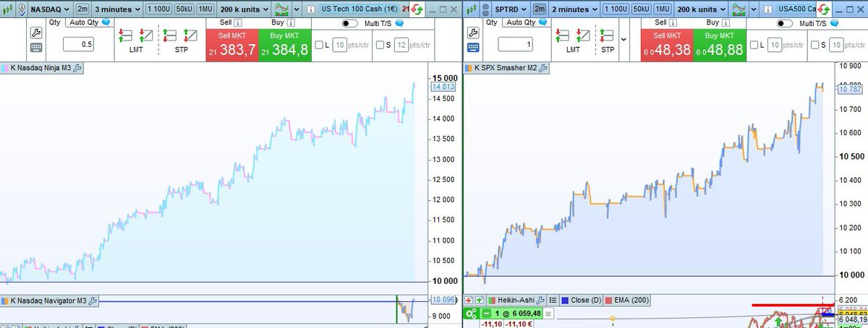Click the Buy info icon in NASDAQ panel
868x328 pixels.
pyautogui.click(x=290, y=22)
